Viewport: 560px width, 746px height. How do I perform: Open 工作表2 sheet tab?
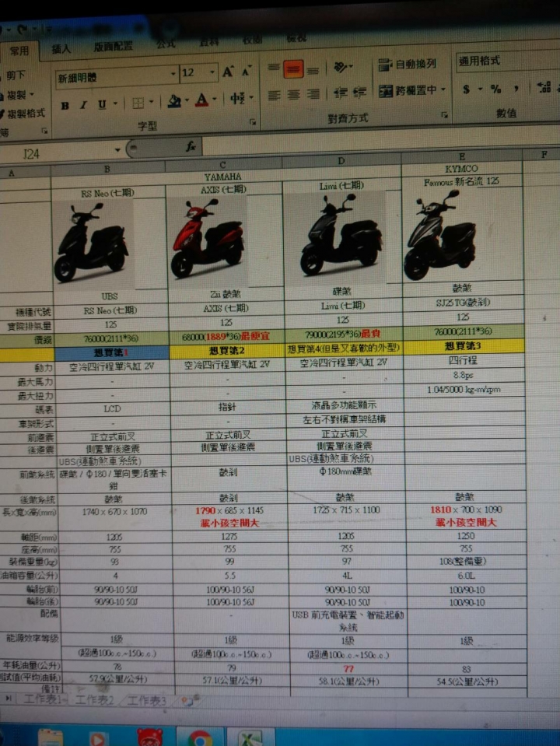[x=94, y=700]
